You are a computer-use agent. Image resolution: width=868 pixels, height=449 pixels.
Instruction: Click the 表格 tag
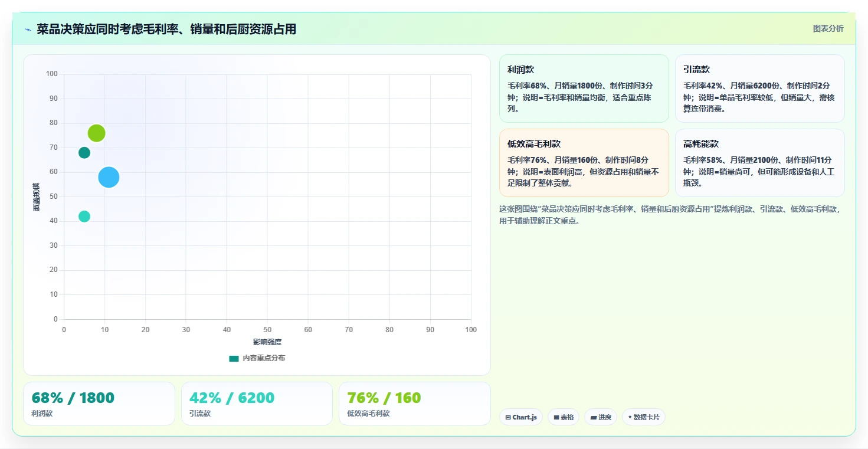[x=564, y=417]
